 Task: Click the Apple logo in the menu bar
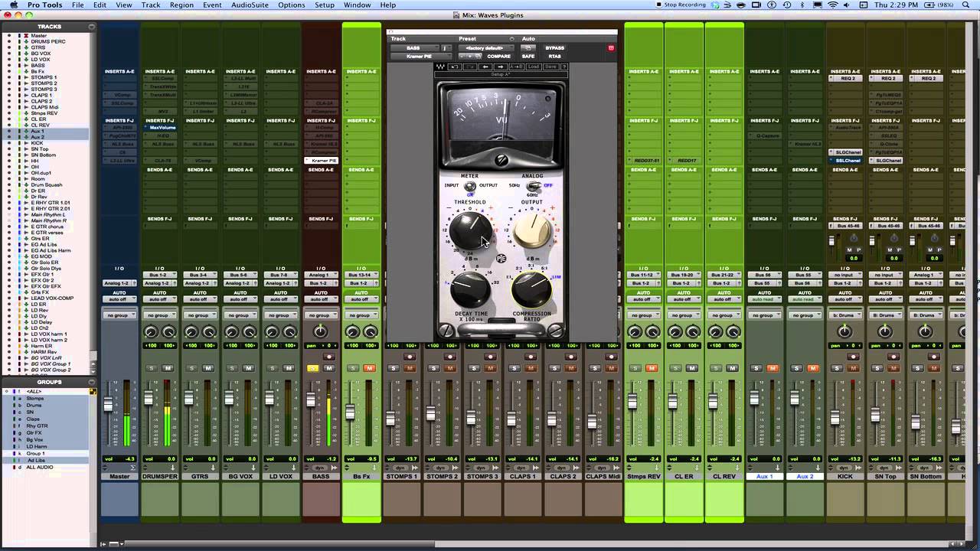point(13,5)
